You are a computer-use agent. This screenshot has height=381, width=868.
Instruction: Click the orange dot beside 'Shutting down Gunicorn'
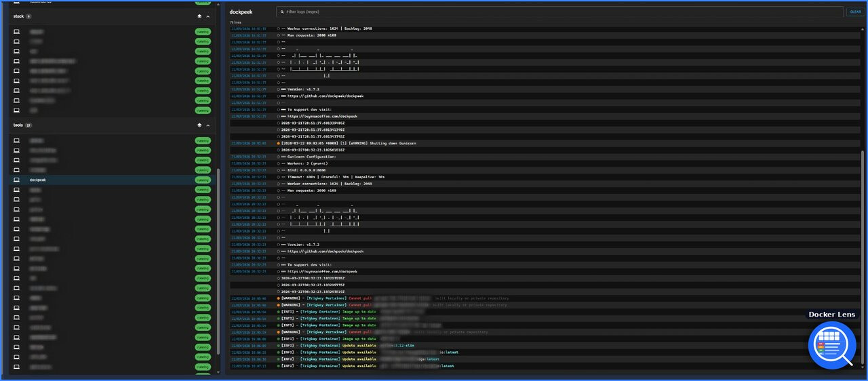coord(278,143)
